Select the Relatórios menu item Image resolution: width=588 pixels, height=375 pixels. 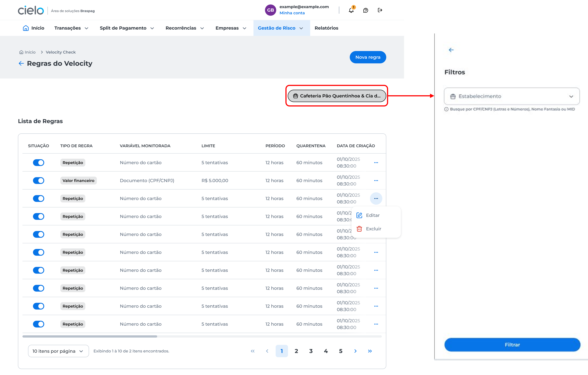click(326, 28)
